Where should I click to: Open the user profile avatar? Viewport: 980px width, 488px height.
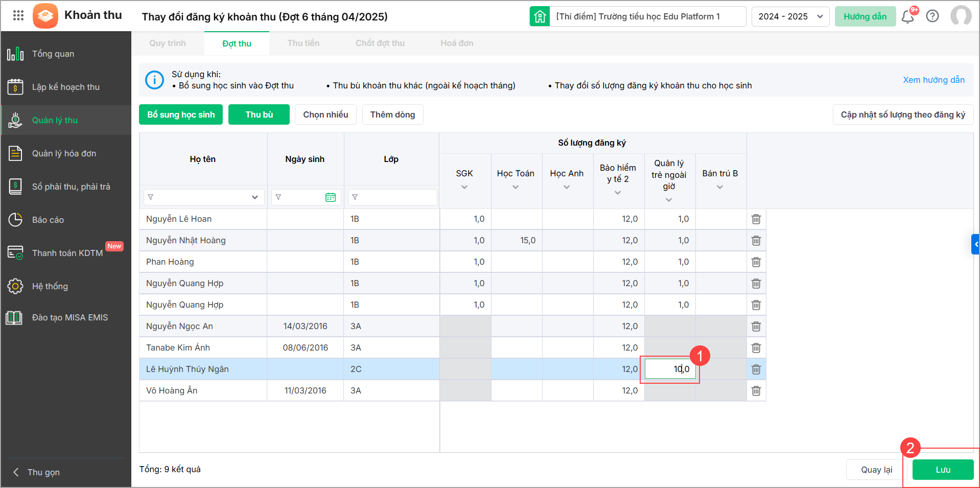[x=961, y=16]
